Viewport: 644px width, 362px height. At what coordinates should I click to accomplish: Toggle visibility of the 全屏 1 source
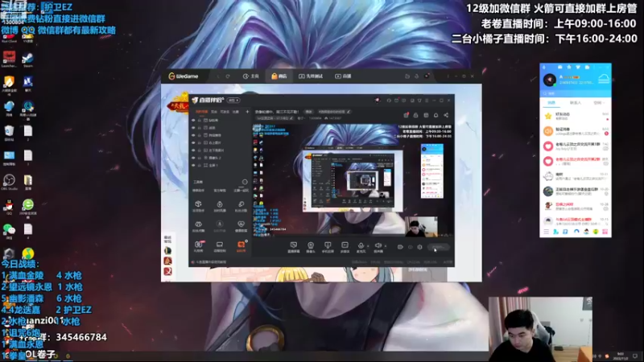coord(193,165)
